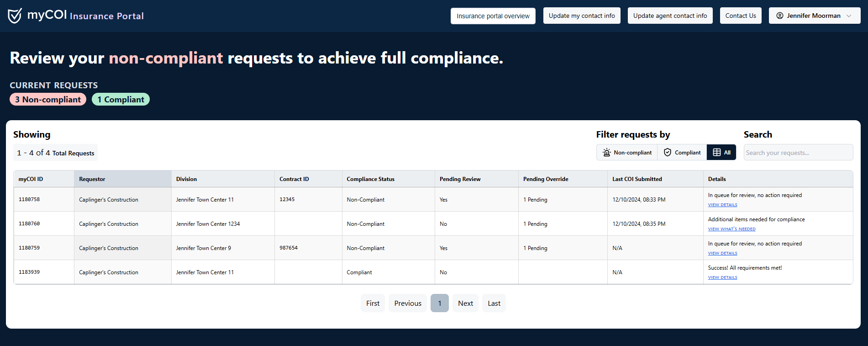Viewport: 868px width, 346px height.
Task: Show All requests filter
Action: (x=721, y=152)
